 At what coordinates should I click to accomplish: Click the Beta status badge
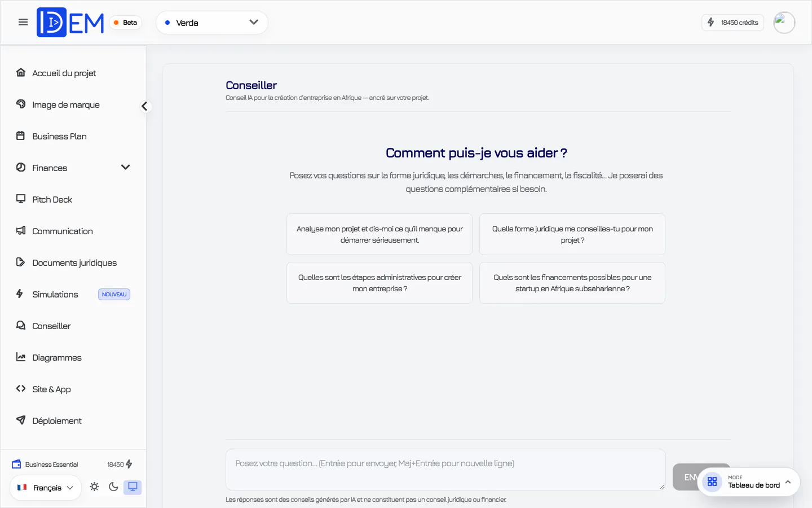click(125, 23)
